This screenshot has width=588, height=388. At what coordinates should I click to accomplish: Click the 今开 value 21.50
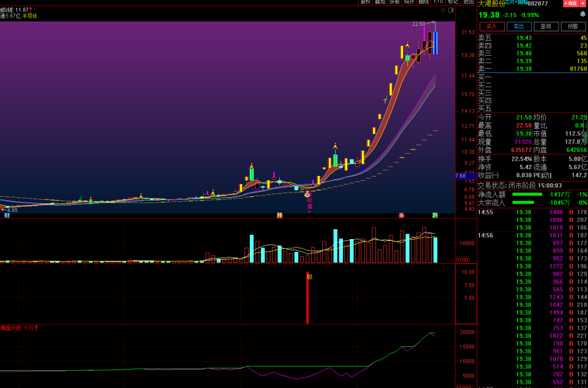point(524,118)
